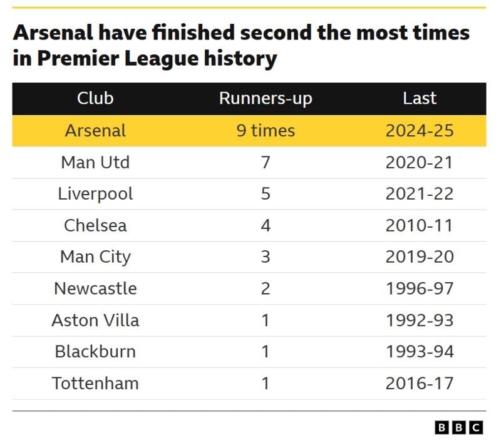Select the Arsenal club cell
The width and height of the screenshot is (501, 448).
click(95, 130)
